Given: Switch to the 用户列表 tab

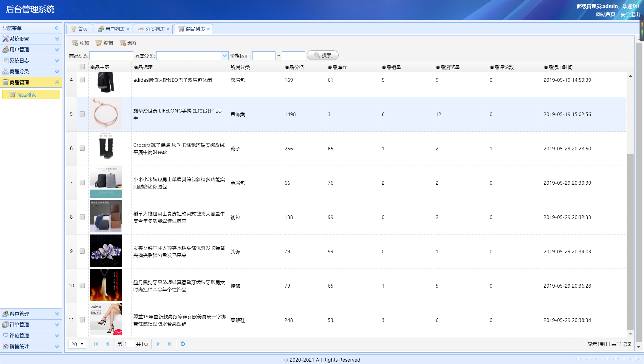Looking at the screenshot, I should coord(113,29).
